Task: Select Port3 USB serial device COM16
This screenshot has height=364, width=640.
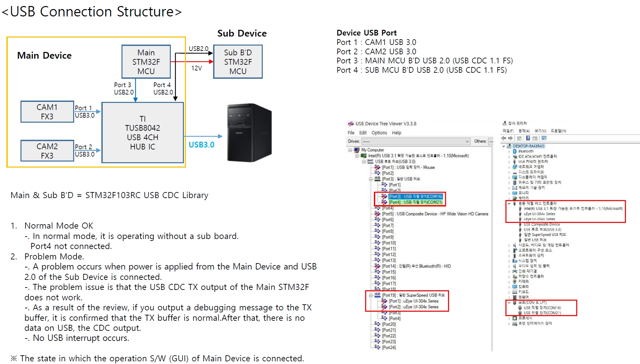Action: click(416, 196)
